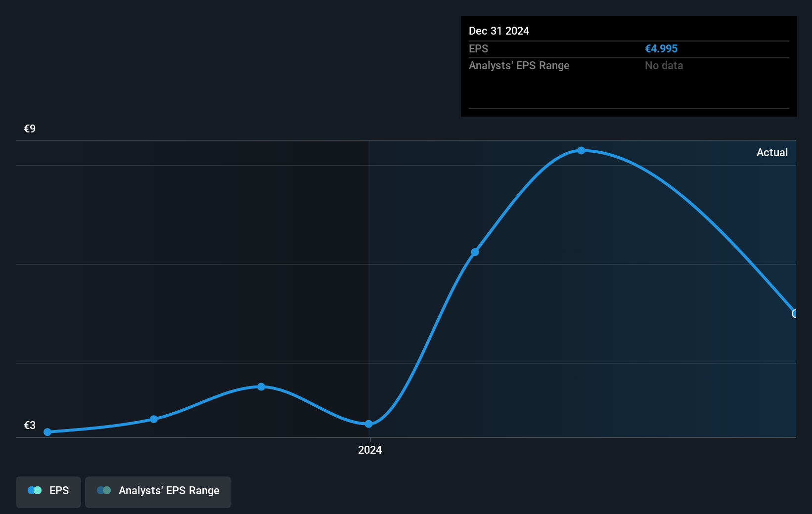Viewport: 812px width, 514px height.
Task: Select the Dec 31 2024 endpoint data marker
Action: [x=795, y=314]
